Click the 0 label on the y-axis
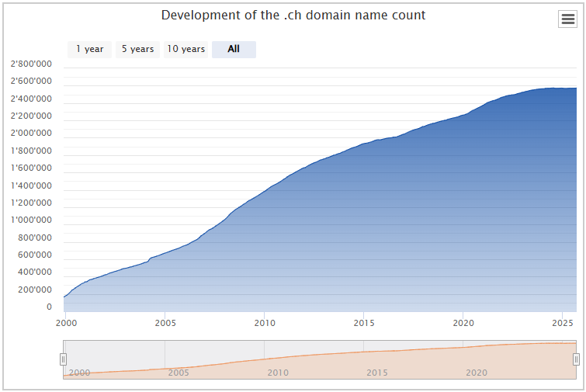Viewport: 586px width, 392px height. tap(49, 307)
